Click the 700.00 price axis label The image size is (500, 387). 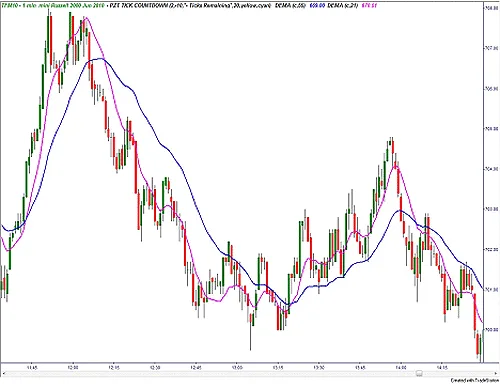pos(492,330)
